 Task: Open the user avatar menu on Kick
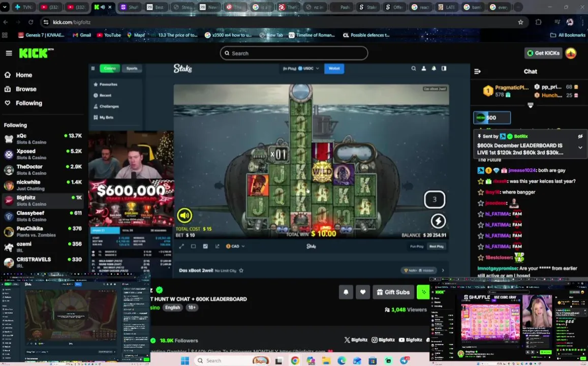pyautogui.click(x=571, y=53)
